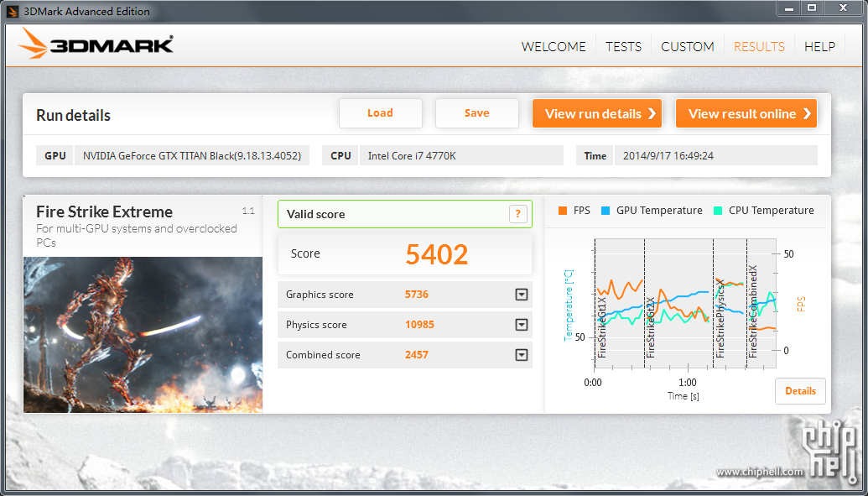Click the Physics score value 10985
The image size is (868, 496).
click(419, 325)
